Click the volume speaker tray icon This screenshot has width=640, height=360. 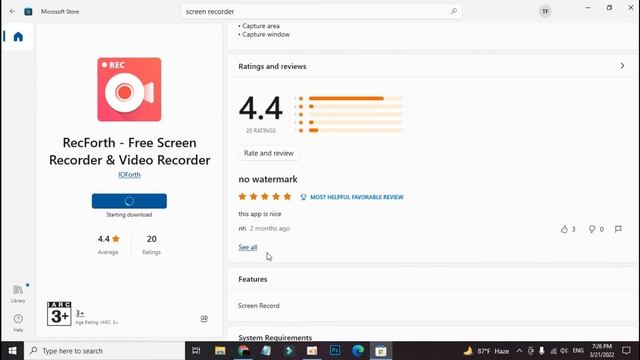pyautogui.click(x=564, y=351)
